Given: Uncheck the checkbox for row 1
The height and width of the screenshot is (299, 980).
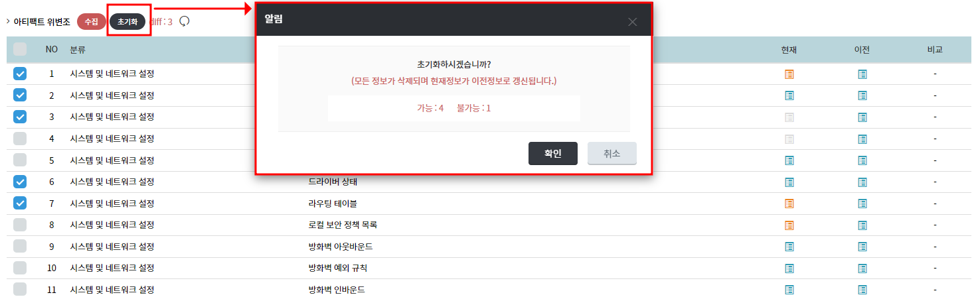Looking at the screenshot, I should pos(20,74).
